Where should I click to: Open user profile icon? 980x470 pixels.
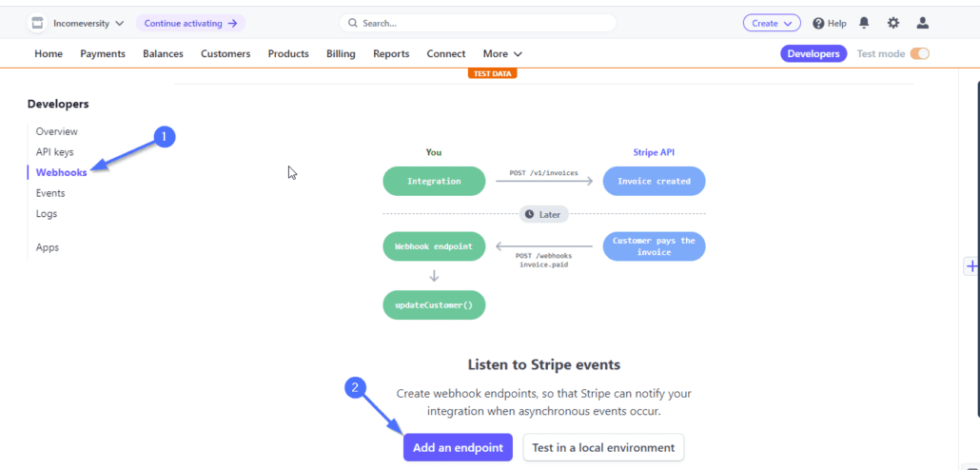[x=923, y=23]
